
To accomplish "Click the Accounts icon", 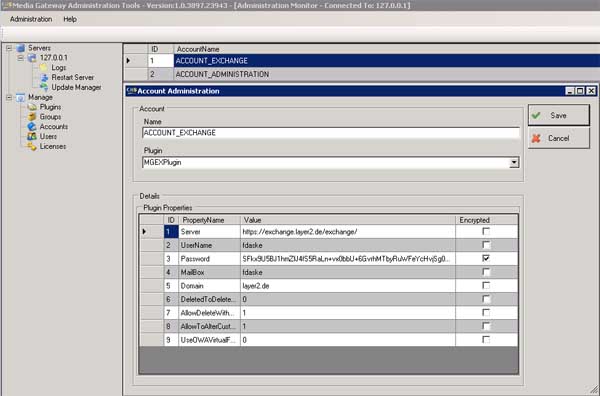I will [x=32, y=127].
